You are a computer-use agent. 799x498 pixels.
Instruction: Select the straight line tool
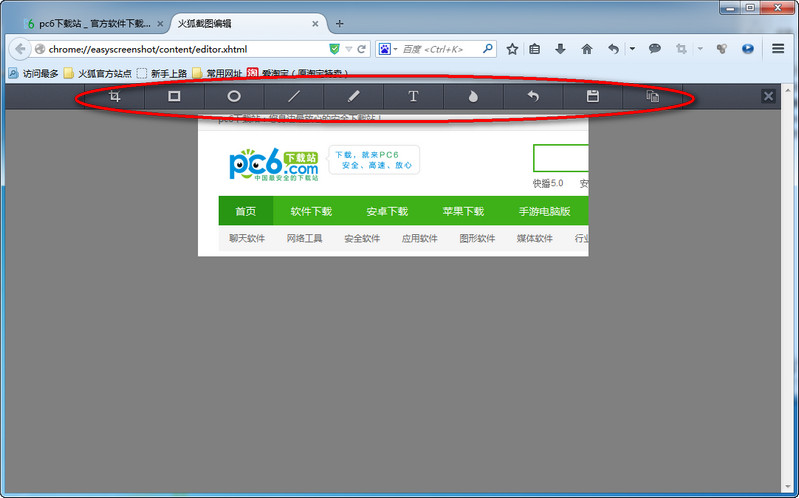click(x=294, y=97)
